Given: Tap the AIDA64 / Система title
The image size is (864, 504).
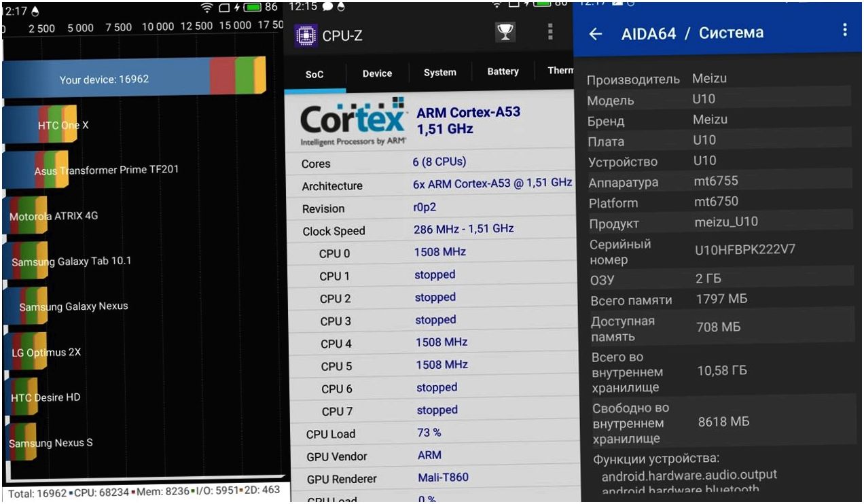Looking at the screenshot, I should point(692,33).
